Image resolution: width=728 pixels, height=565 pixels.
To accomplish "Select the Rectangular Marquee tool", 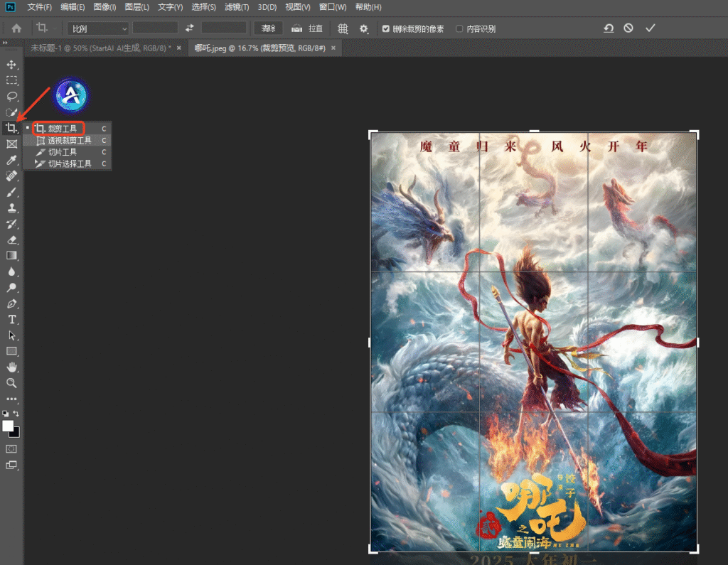I will 11,80.
